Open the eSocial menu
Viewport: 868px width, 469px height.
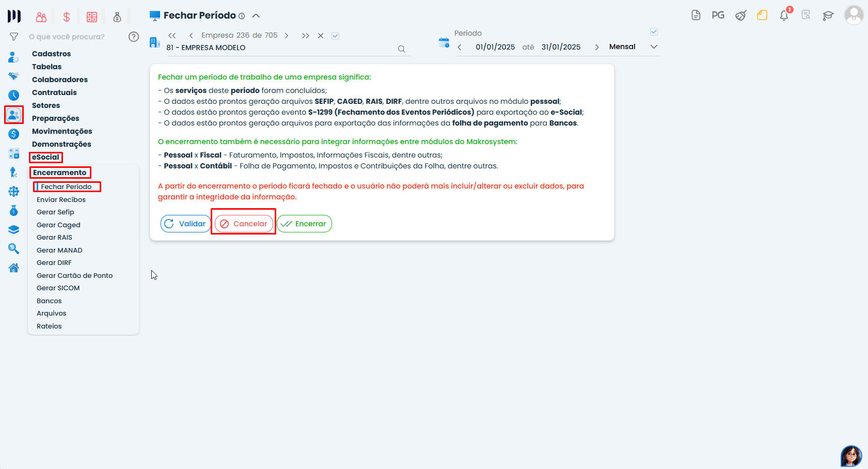pyautogui.click(x=46, y=157)
